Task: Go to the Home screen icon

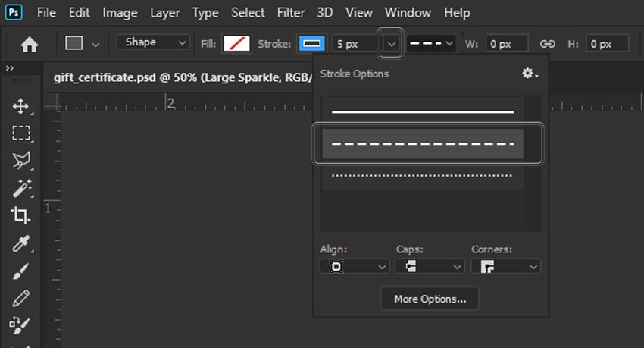Action: pyautogui.click(x=30, y=44)
